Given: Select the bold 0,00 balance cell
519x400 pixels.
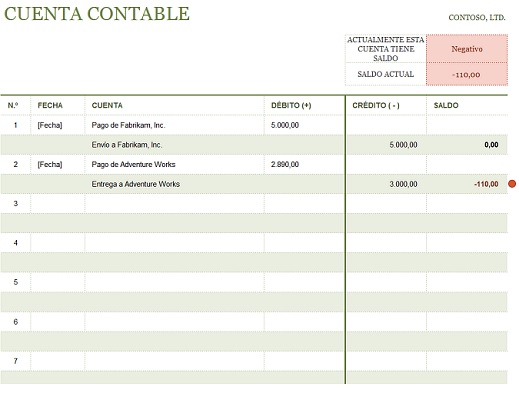Looking at the screenshot, I should (x=467, y=145).
